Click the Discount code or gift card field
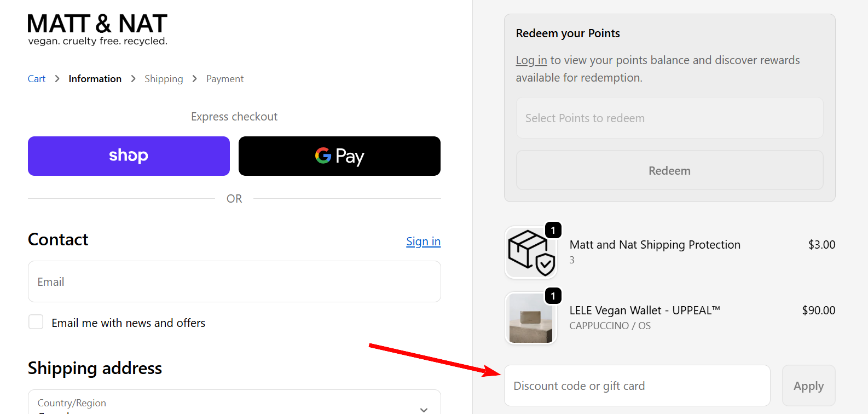 pos(636,386)
